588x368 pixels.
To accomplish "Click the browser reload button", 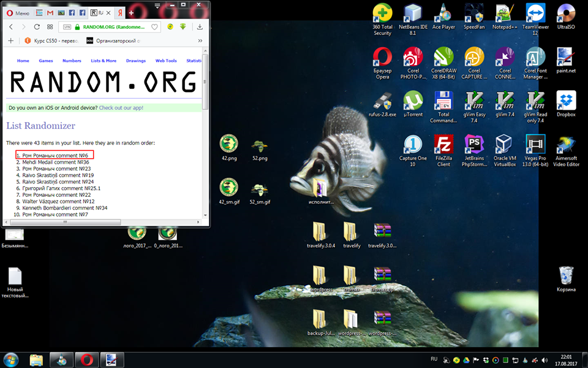I will click(x=37, y=27).
